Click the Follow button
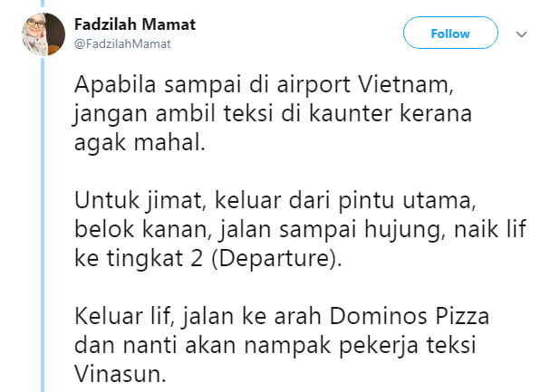The height and width of the screenshot is (392, 550). [x=450, y=33]
